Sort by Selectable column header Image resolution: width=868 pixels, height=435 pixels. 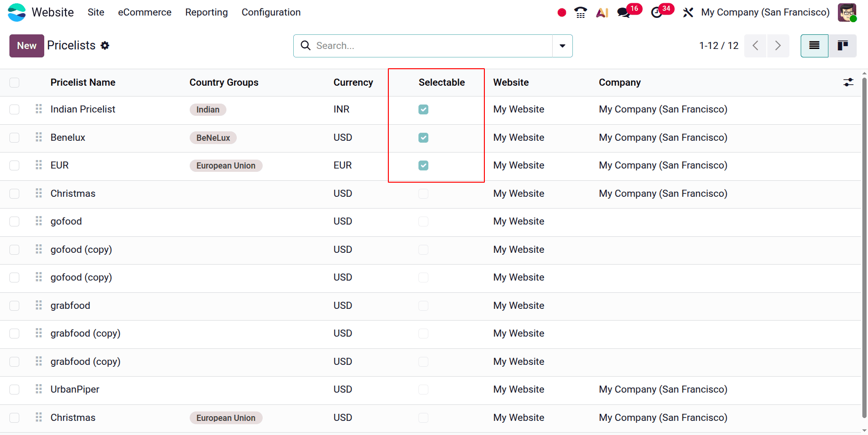442,82
